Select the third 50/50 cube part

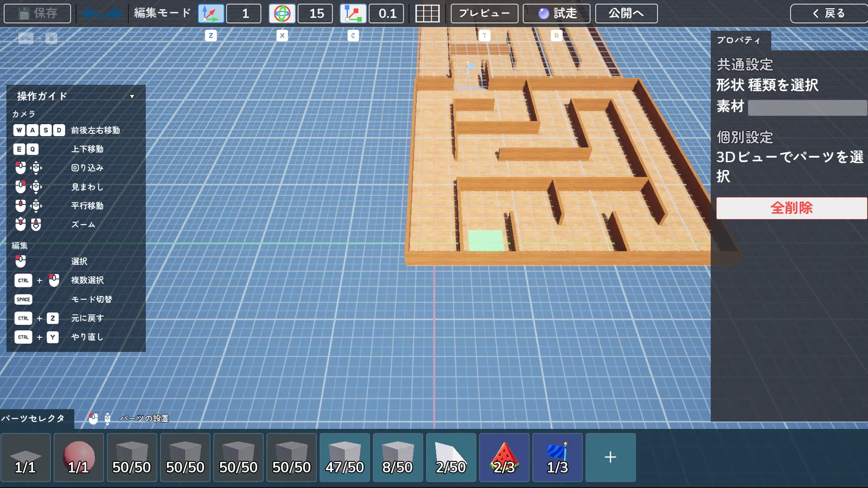click(x=238, y=457)
